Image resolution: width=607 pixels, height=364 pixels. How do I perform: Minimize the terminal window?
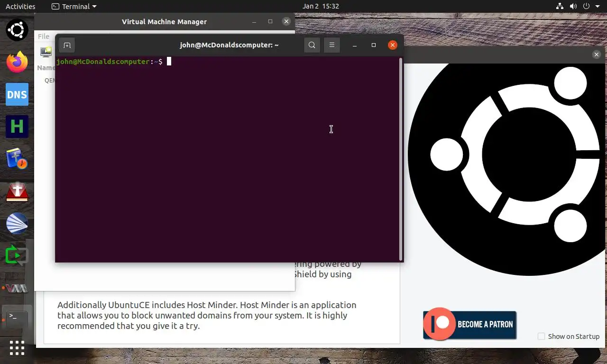pyautogui.click(x=355, y=45)
